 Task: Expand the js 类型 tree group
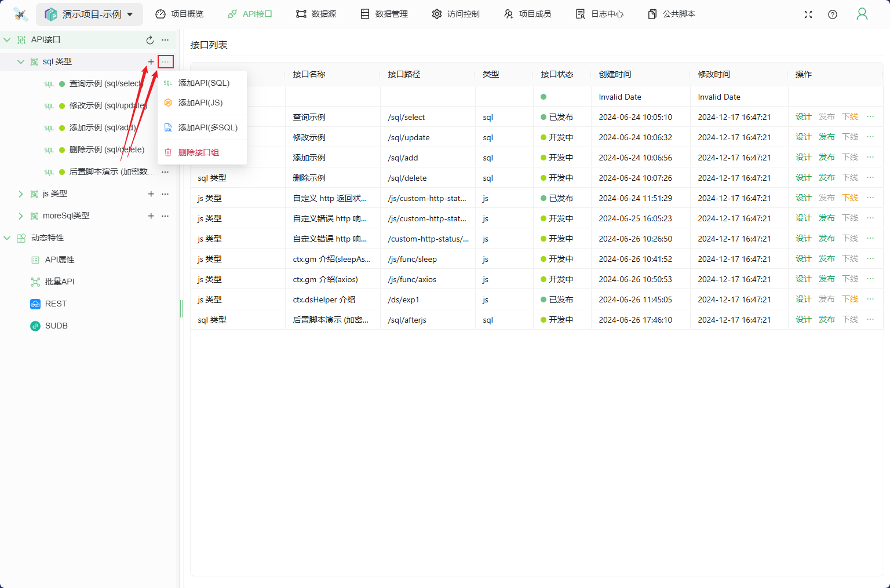[21, 194]
